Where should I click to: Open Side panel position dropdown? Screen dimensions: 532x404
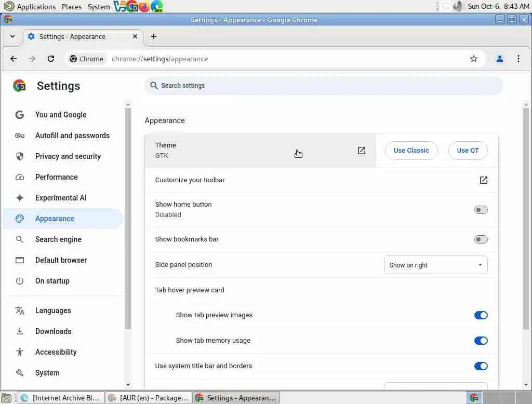pos(436,265)
